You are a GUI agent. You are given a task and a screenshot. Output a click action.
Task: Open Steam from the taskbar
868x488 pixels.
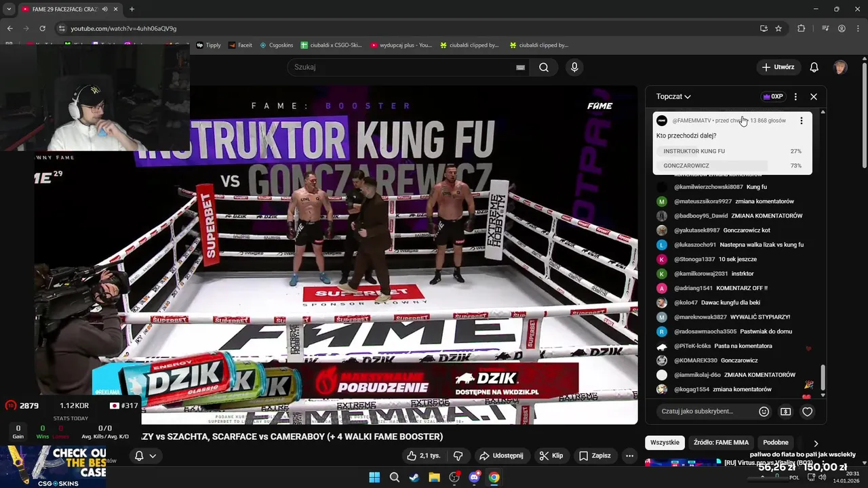414,477
